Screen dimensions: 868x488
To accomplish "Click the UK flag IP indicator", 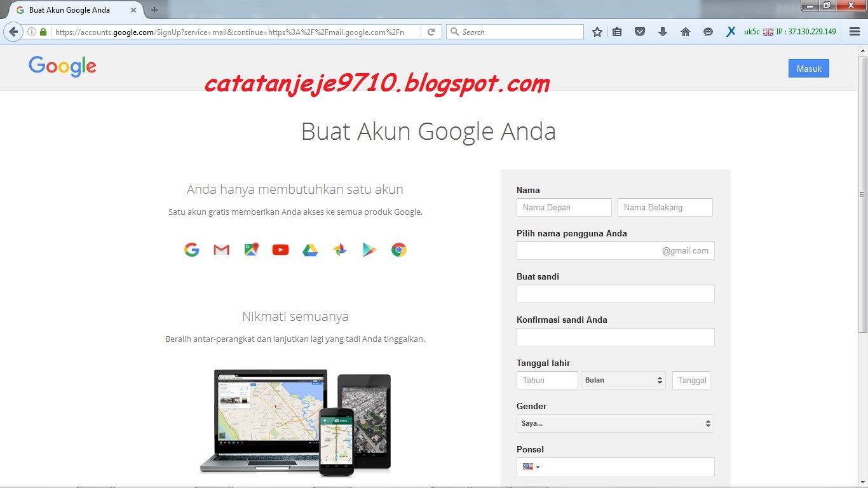I will [768, 32].
